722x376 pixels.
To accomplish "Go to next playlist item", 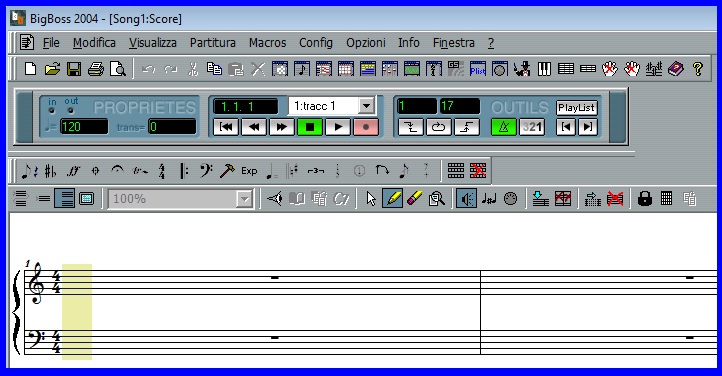I will [x=588, y=127].
